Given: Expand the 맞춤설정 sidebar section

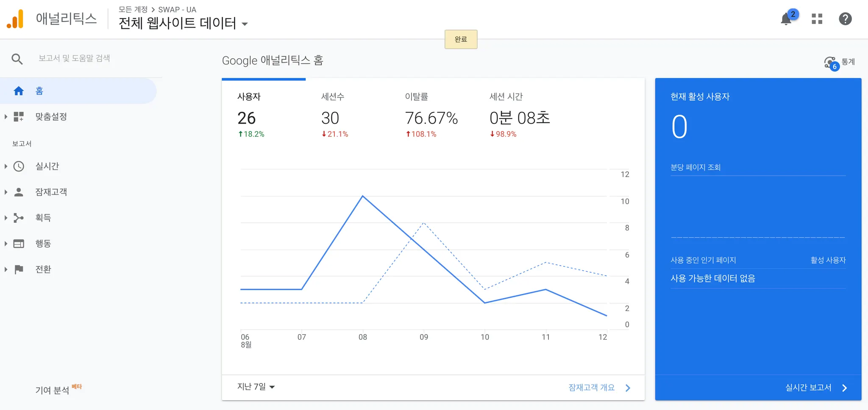Looking at the screenshot, I should pos(6,116).
